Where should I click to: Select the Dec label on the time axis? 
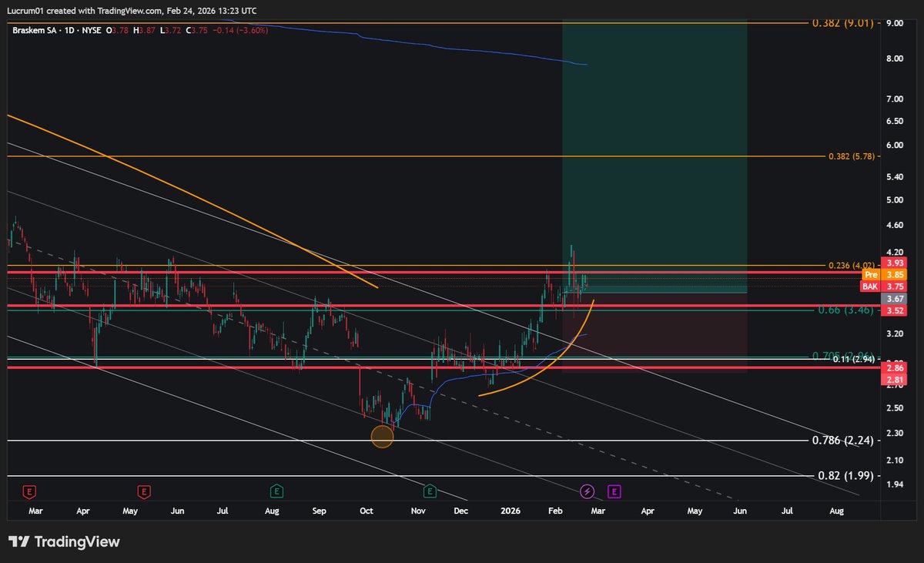click(460, 511)
